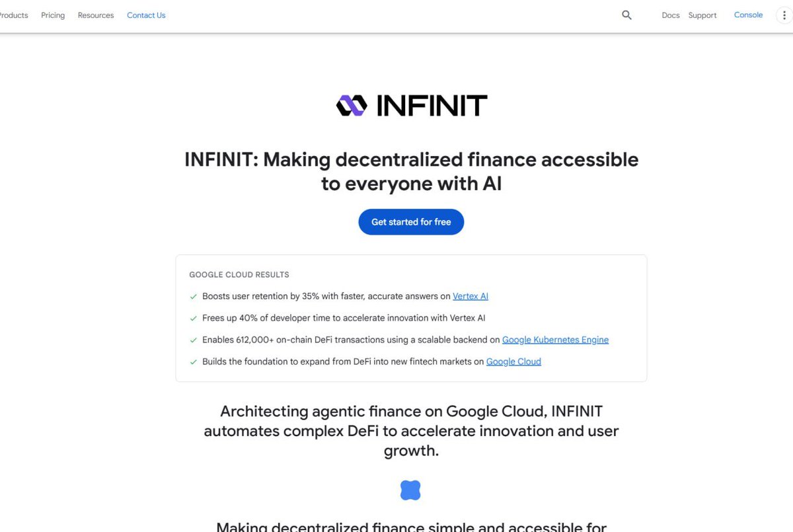
Task: Open the Google Kubernetes Engine link
Action: [x=555, y=340]
